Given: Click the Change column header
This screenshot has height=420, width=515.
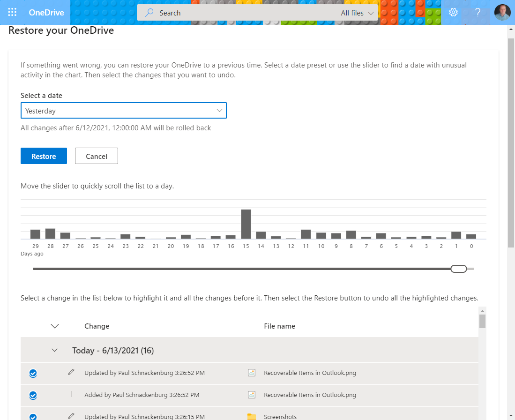Looking at the screenshot, I should (x=97, y=326).
